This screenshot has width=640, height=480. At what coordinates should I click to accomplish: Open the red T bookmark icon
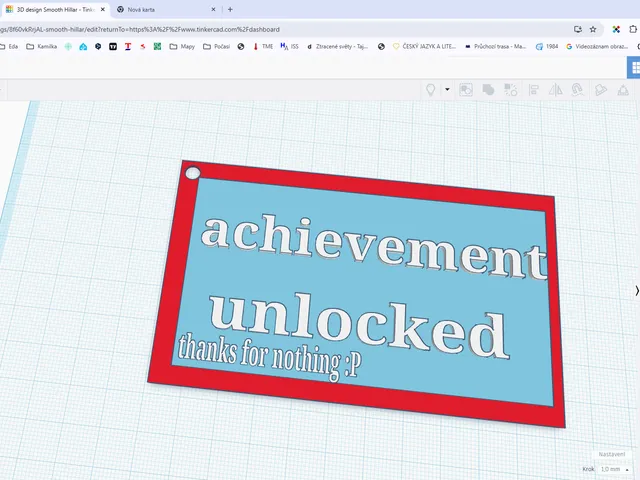(128, 47)
